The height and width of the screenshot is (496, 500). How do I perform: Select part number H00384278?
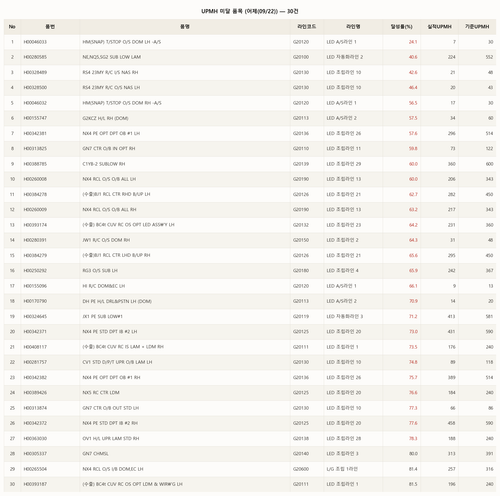tap(35, 194)
